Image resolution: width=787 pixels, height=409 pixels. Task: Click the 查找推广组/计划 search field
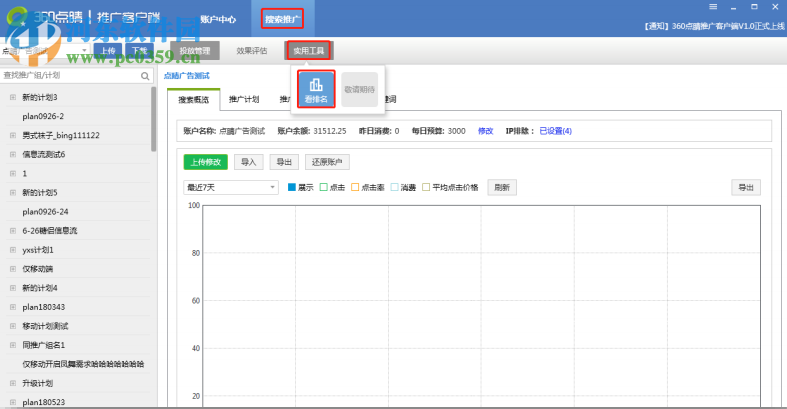[x=71, y=75]
